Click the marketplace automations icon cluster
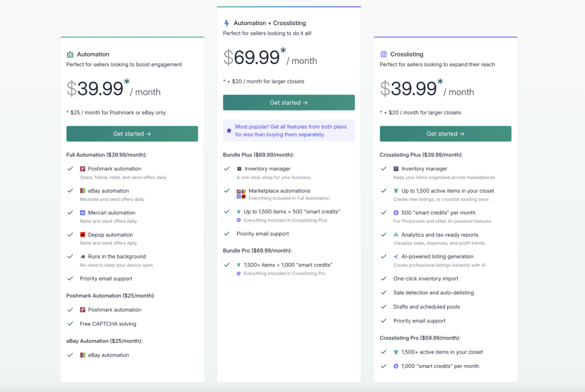 (x=241, y=194)
